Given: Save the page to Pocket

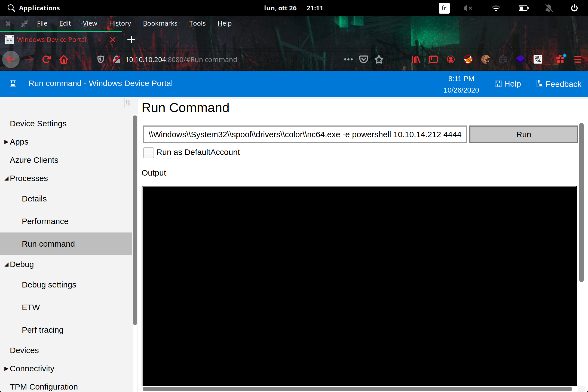Looking at the screenshot, I should pos(363,59).
